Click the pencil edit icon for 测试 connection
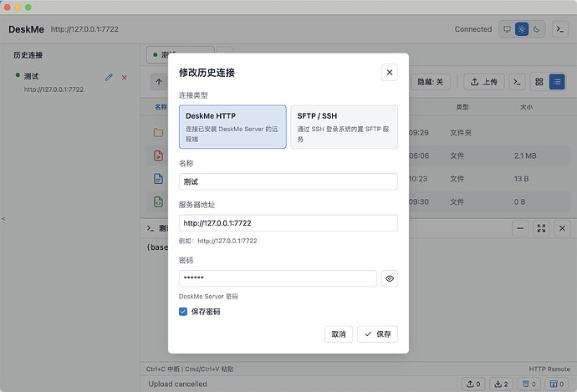 (x=109, y=77)
